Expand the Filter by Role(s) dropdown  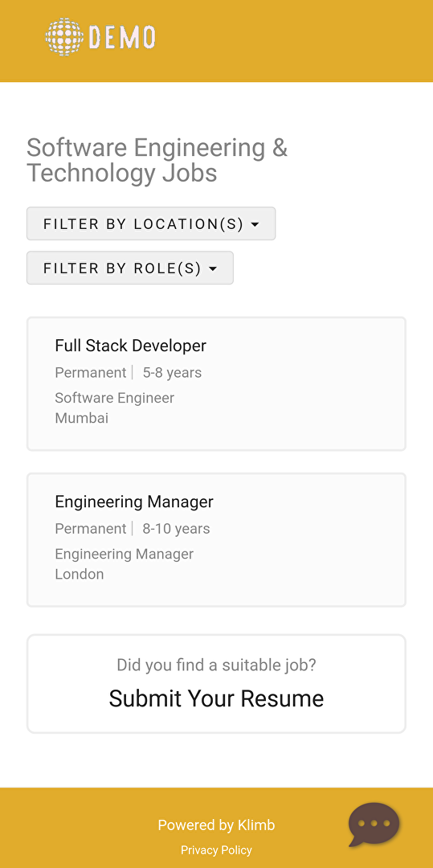(130, 268)
